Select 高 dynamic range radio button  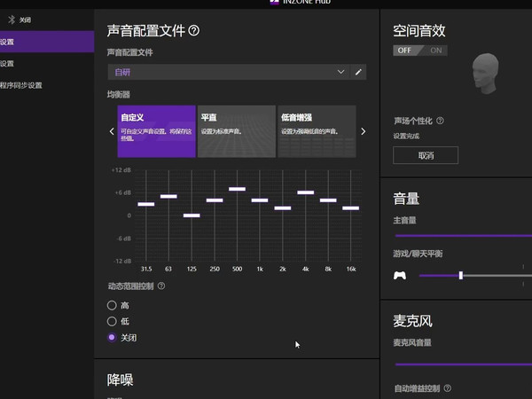(112, 305)
